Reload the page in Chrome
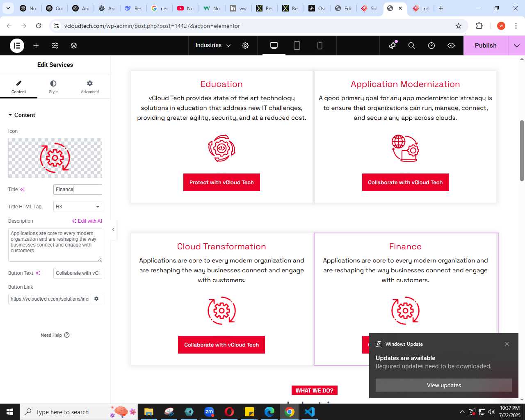525x420 pixels. (x=39, y=26)
